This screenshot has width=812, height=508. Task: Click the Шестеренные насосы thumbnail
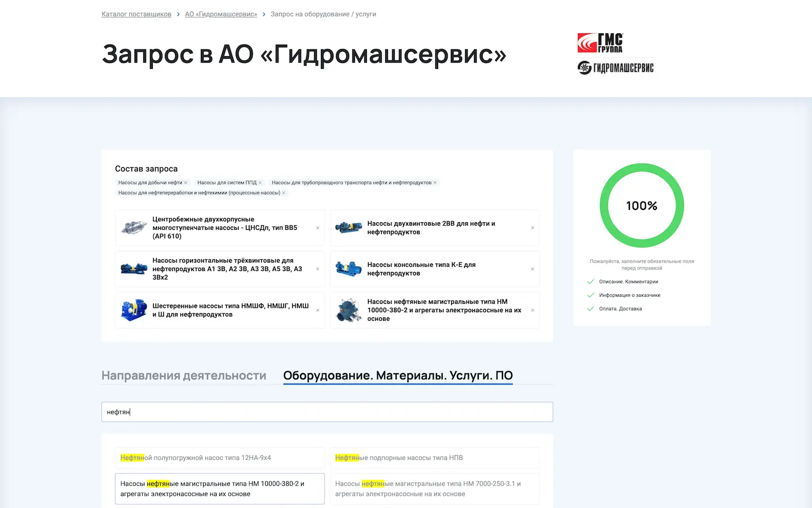[134, 310]
